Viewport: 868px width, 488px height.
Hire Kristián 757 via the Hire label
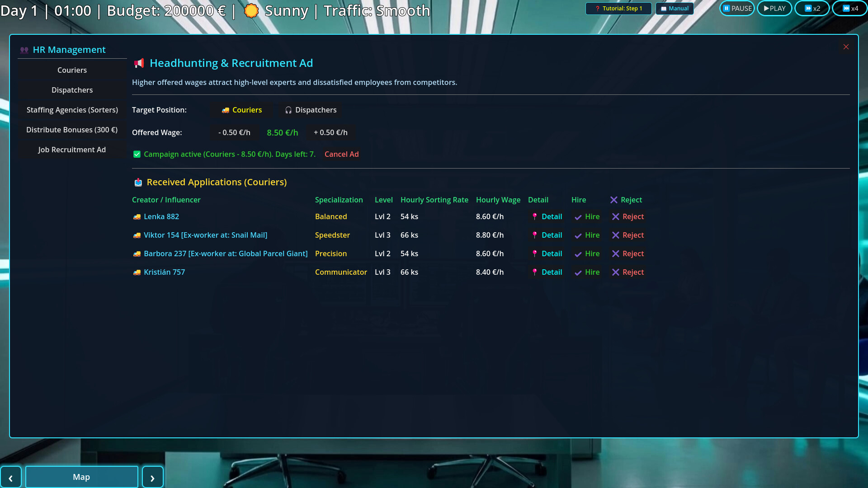coord(592,272)
